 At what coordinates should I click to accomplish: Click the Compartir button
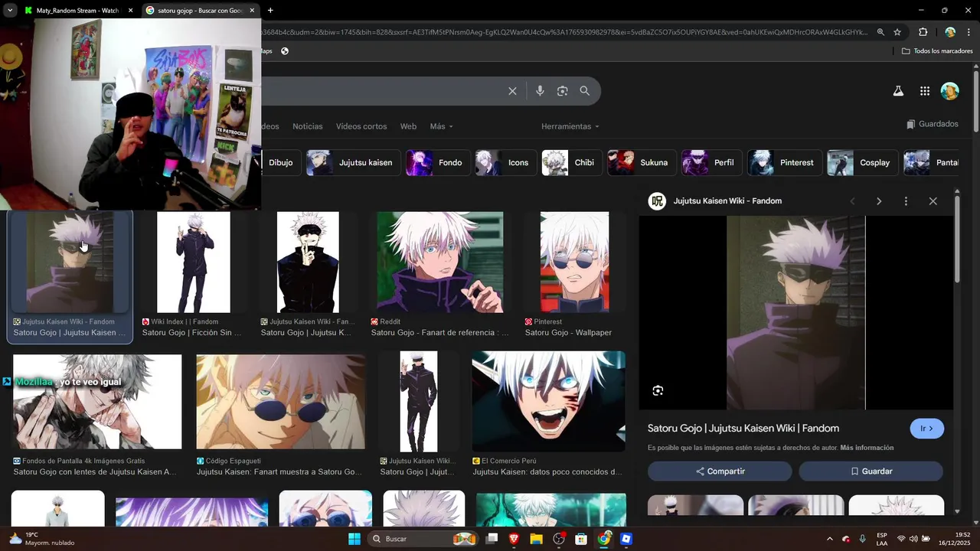[x=720, y=471]
